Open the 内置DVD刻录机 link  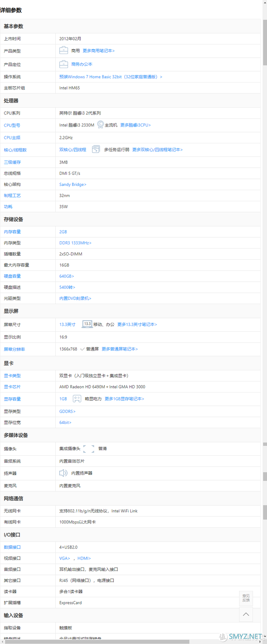pos(75,298)
